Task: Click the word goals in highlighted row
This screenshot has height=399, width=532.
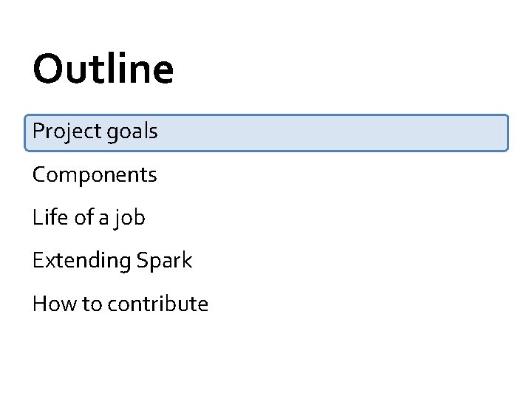Action: pos(132,132)
